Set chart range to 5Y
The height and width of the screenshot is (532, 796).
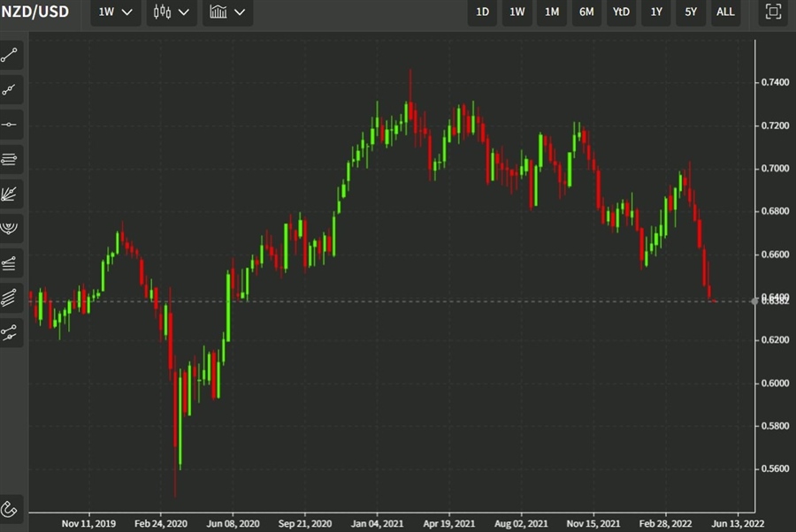coord(691,11)
